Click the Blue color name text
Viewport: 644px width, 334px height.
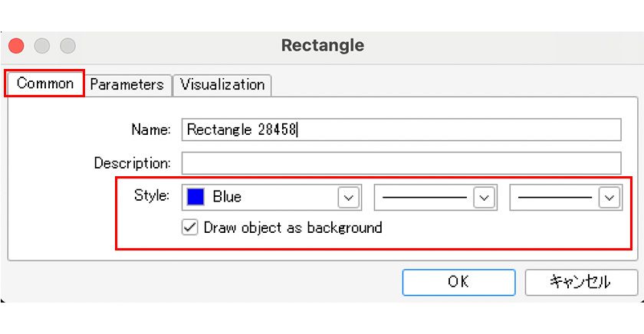click(227, 197)
